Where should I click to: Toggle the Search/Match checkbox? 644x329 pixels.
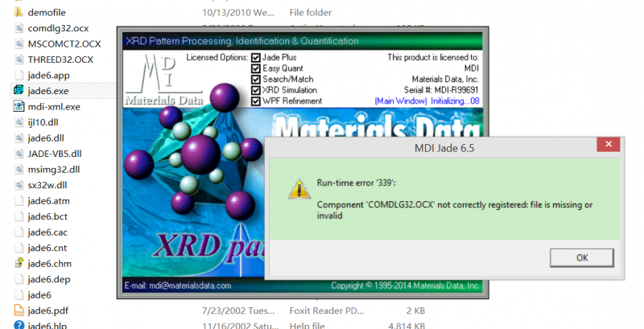pos(255,79)
